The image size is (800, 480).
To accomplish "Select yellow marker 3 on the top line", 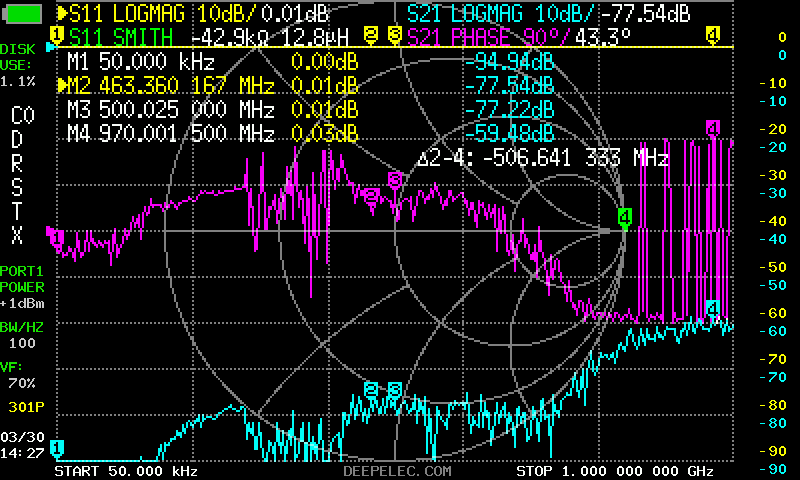I will [394, 35].
